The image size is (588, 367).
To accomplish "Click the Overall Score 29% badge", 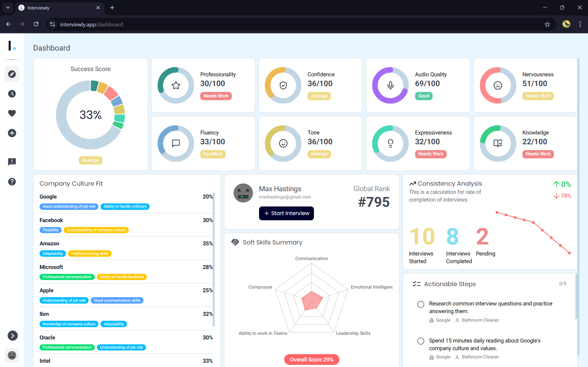I will (x=311, y=359).
